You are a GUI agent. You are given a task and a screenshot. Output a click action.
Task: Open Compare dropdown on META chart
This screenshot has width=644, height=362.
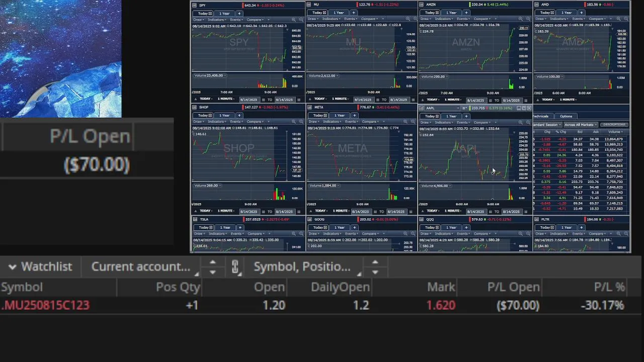pyautogui.click(x=370, y=122)
